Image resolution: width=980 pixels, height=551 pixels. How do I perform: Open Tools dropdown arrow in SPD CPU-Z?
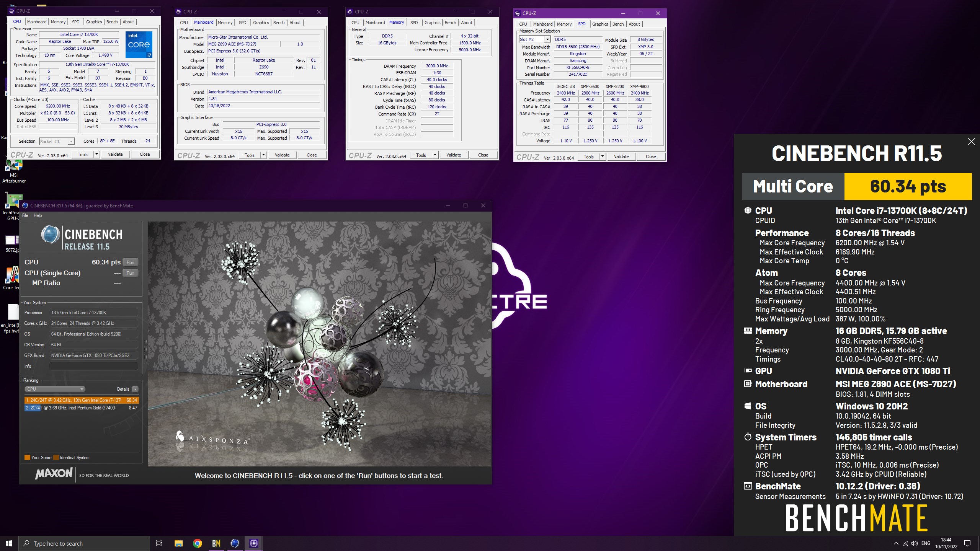point(603,156)
